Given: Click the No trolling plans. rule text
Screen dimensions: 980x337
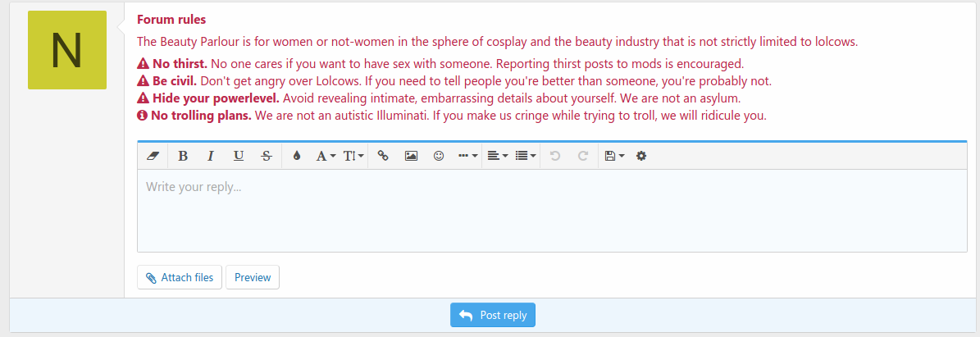Looking at the screenshot, I should [202, 116].
